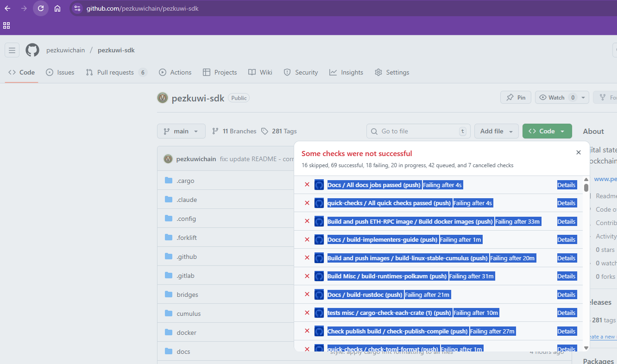
Task: Click the Pin repository button
Action: coord(516,98)
